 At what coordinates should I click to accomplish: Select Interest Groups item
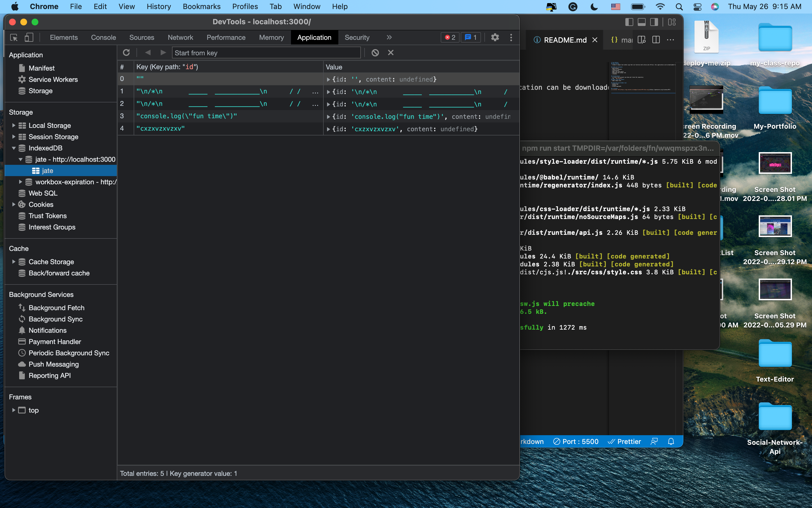pyautogui.click(x=52, y=227)
